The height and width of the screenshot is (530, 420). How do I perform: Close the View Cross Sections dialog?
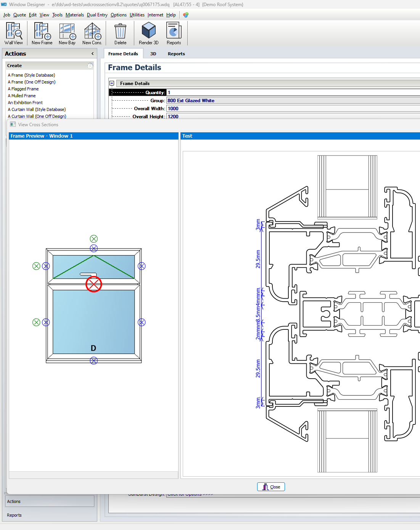pos(271,487)
